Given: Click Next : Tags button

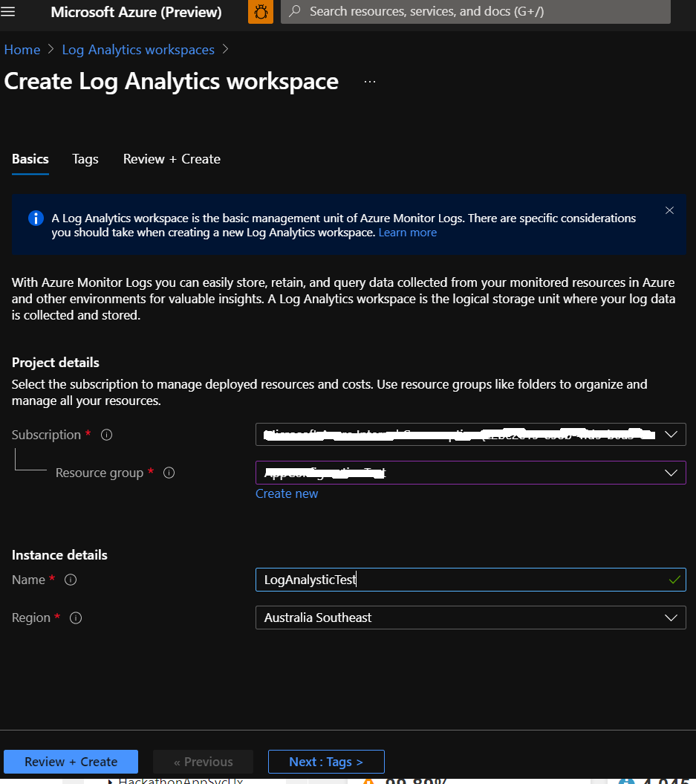Looking at the screenshot, I should click(x=326, y=762).
